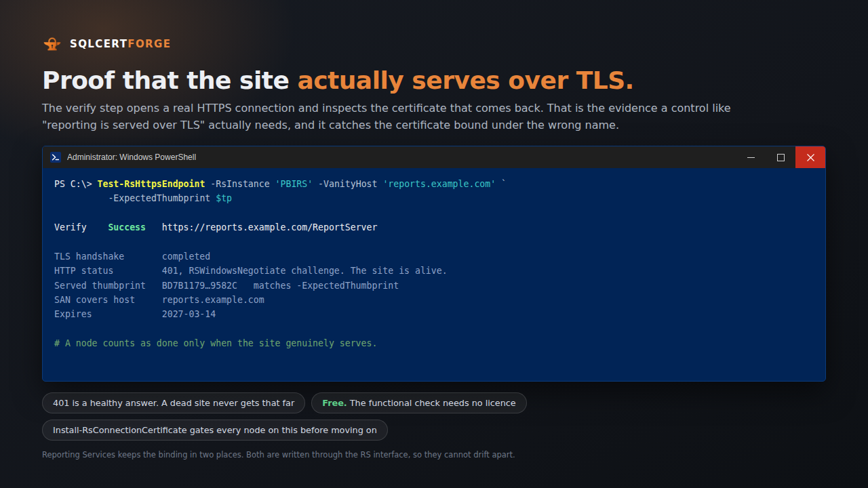Image resolution: width=868 pixels, height=488 pixels.
Task: Click the green comment about node counts
Action: 216,343
